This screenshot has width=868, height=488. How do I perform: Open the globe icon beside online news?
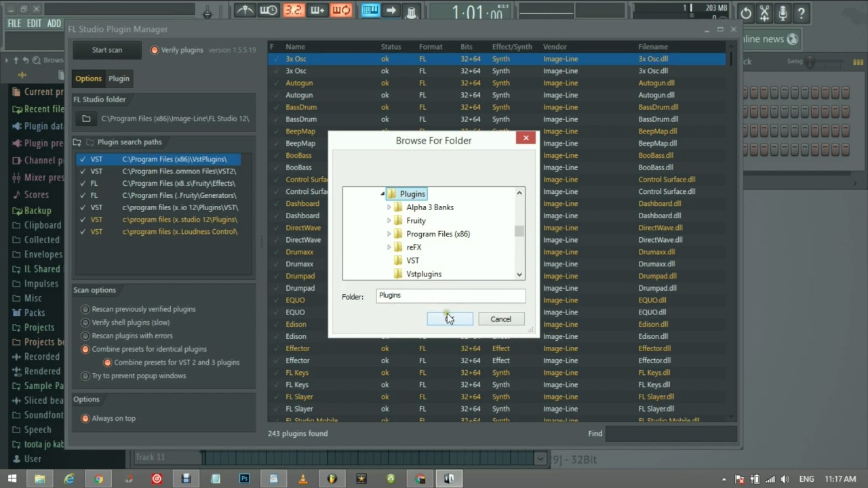point(792,39)
